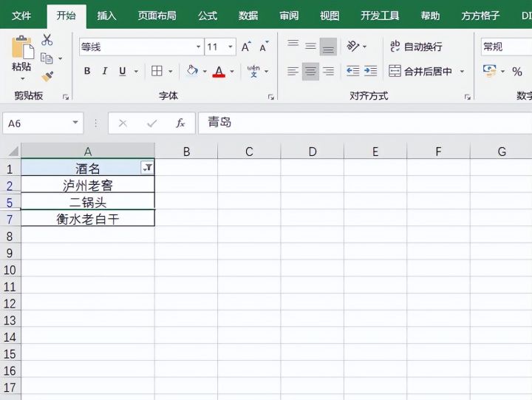Open the 酒名 filter dropdown button
The width and height of the screenshot is (532, 400).
(148, 167)
